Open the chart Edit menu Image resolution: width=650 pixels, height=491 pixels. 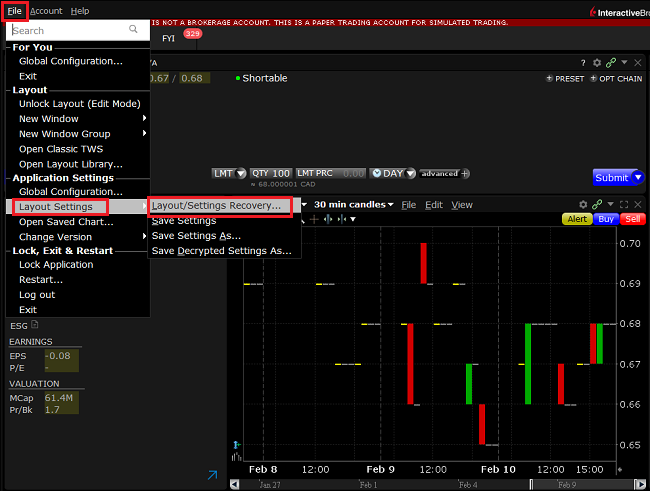point(434,205)
